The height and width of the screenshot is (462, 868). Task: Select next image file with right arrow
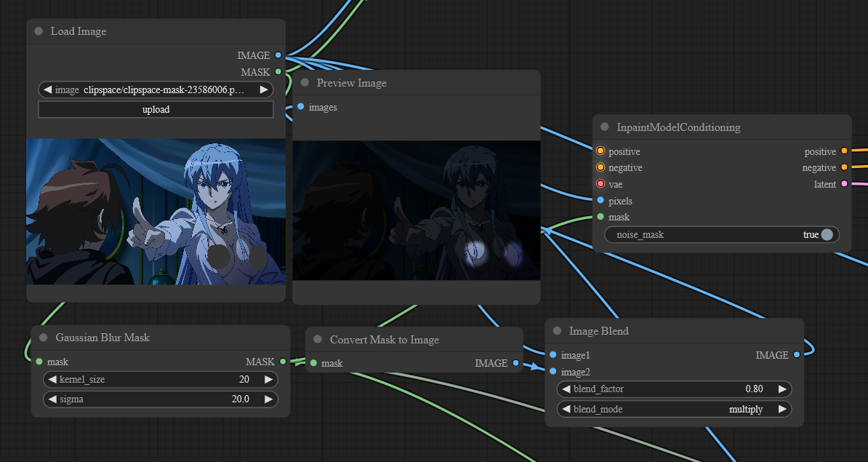point(264,89)
